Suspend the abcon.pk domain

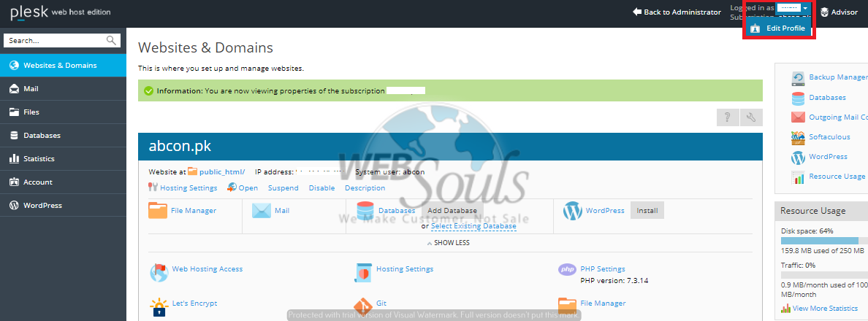coord(283,187)
